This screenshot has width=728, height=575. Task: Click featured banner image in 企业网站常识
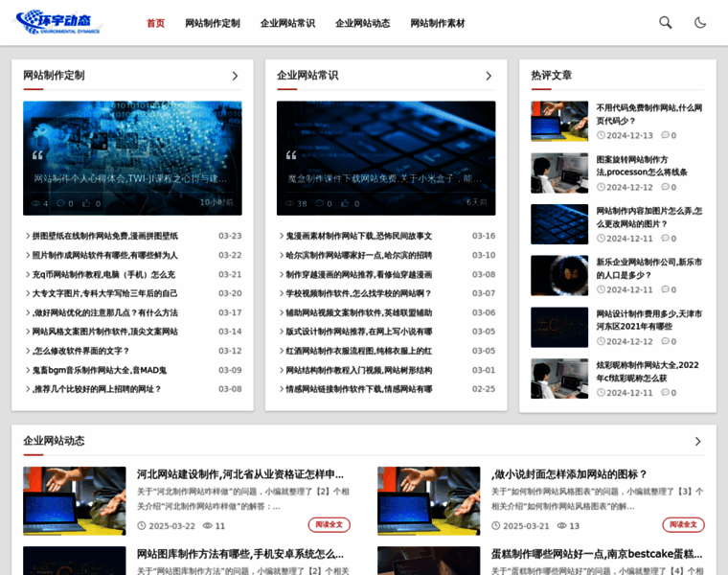(386, 158)
